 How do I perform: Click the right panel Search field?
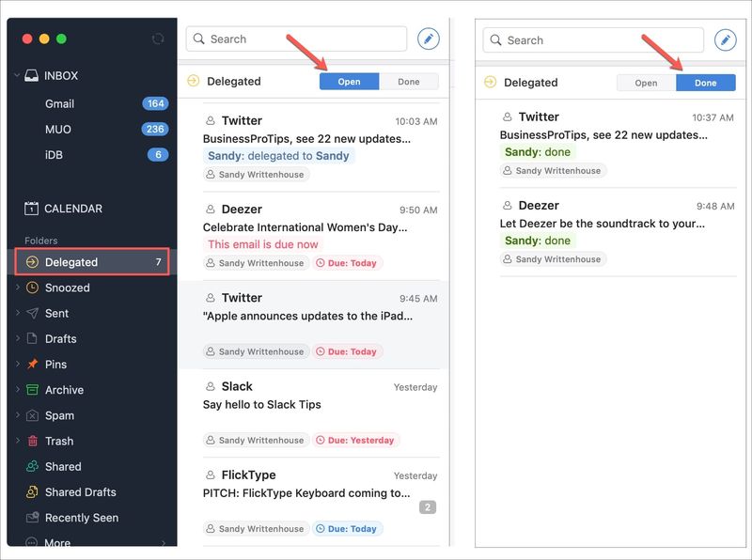pyautogui.click(x=593, y=39)
